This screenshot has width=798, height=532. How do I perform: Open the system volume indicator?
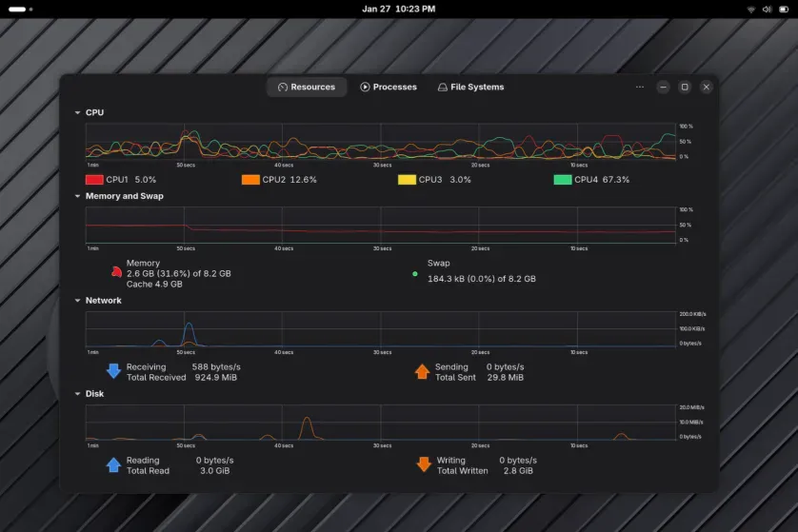coord(767,9)
